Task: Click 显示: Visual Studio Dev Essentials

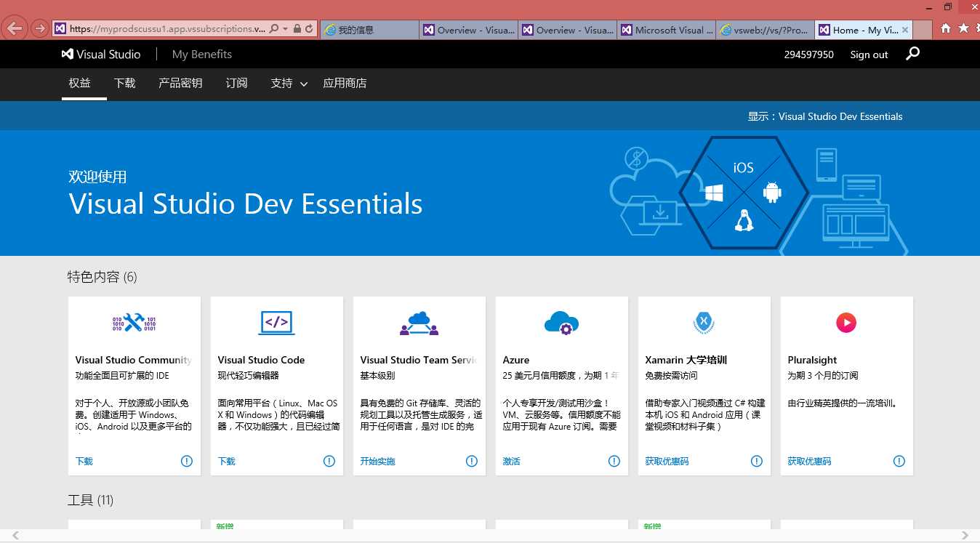Action: click(825, 116)
